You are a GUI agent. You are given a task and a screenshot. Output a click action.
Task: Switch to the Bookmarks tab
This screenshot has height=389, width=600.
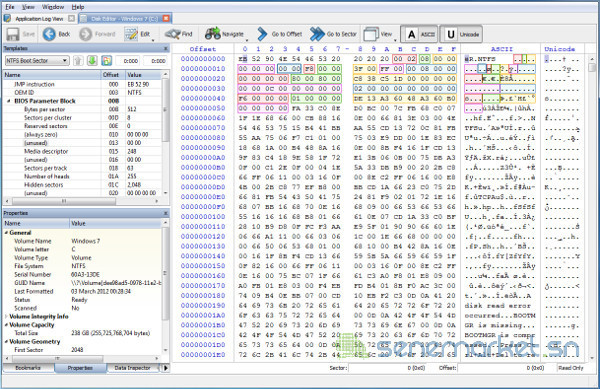(x=28, y=368)
